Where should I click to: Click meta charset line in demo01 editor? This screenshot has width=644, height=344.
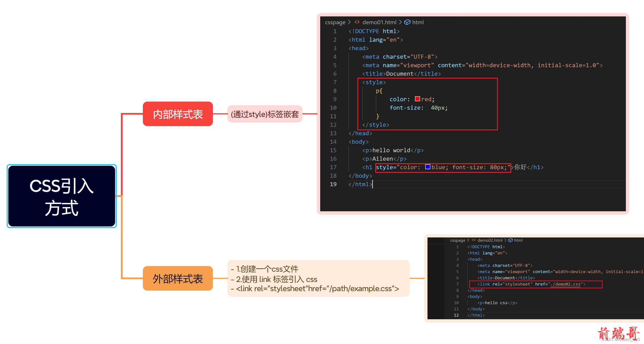click(x=400, y=57)
